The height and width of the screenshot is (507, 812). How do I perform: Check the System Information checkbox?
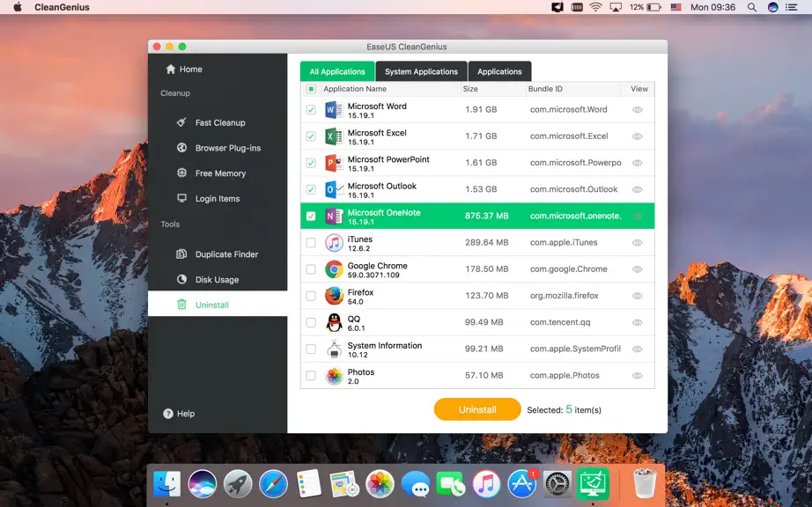pos(311,349)
